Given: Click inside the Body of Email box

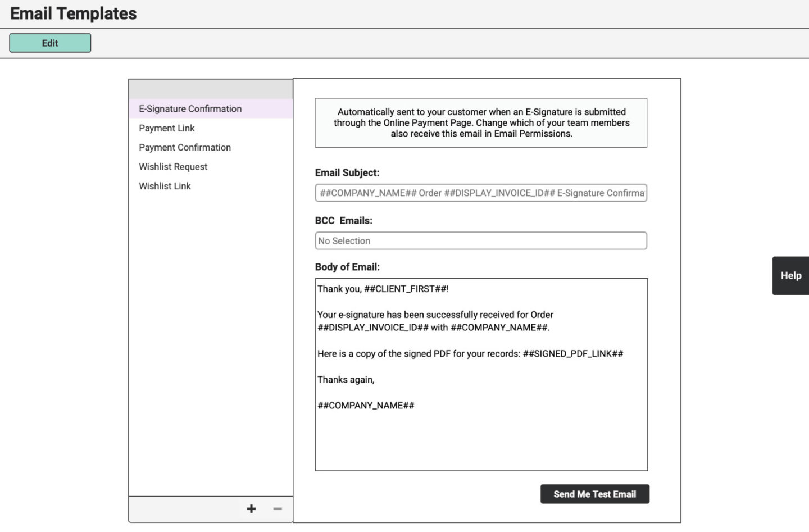Looking at the screenshot, I should click(x=481, y=372).
